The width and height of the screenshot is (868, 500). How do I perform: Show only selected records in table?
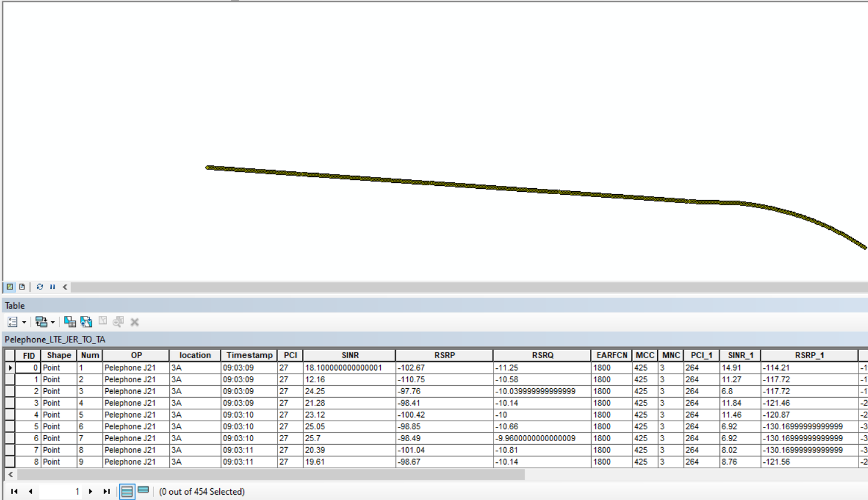click(x=143, y=491)
